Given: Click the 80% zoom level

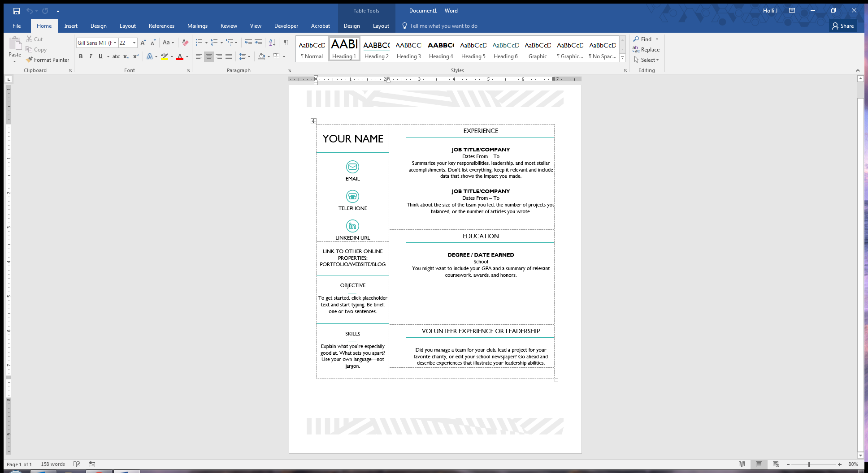Looking at the screenshot, I should [853, 464].
